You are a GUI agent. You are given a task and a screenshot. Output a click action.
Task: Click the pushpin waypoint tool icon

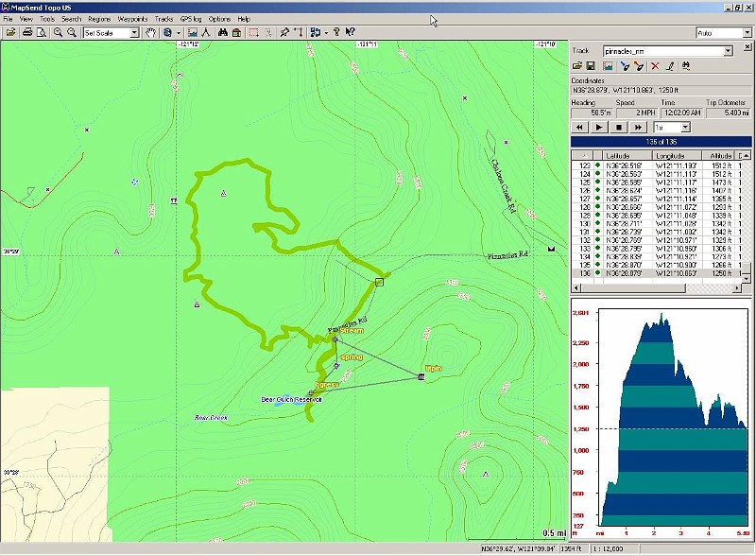point(285,32)
